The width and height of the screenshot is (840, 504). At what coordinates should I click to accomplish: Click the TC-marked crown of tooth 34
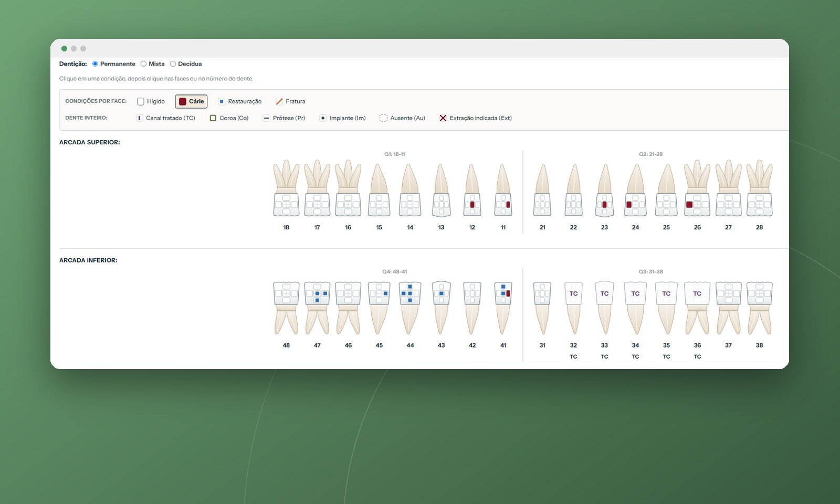(x=635, y=293)
